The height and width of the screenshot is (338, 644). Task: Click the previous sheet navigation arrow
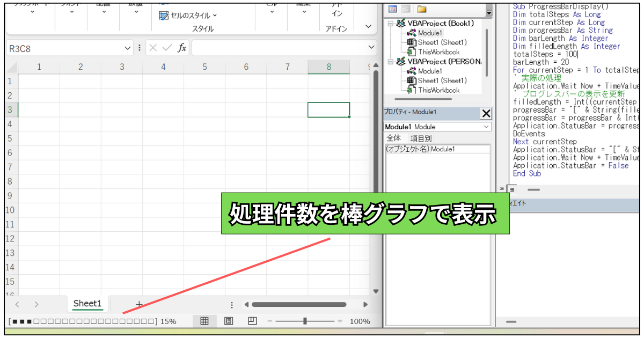[x=17, y=304]
